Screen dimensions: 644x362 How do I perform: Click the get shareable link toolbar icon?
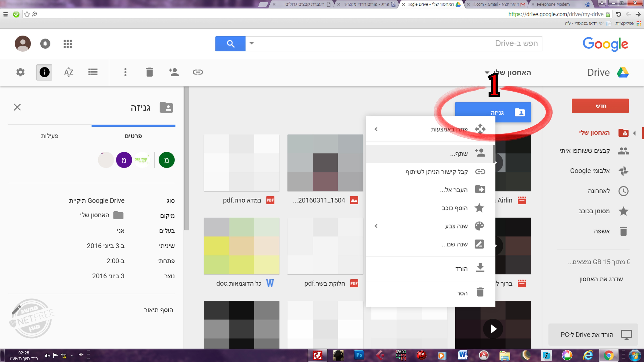point(198,72)
